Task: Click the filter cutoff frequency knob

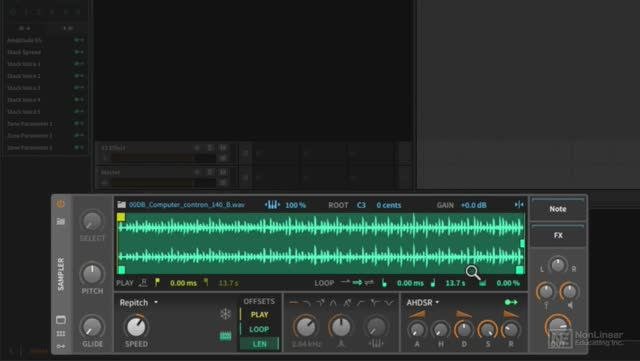Action: 305,327
